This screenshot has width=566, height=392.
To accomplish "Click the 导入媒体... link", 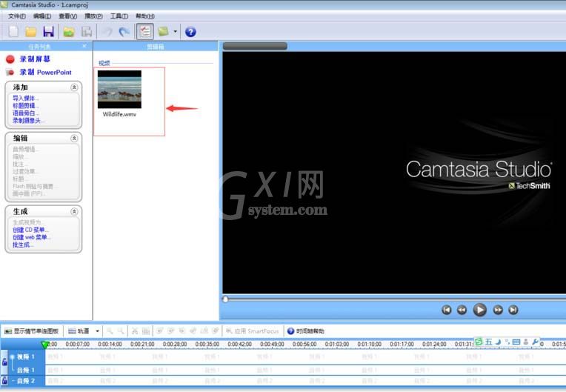I will (26, 98).
